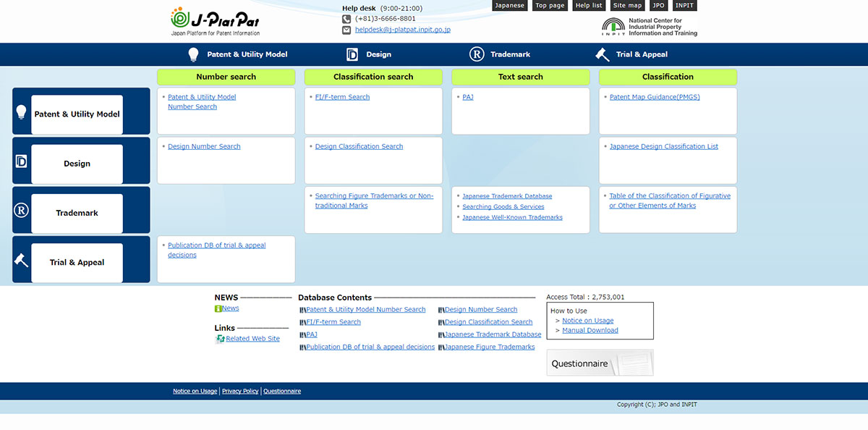Open Table of the Classification of Figurative Elements
The width and height of the screenshot is (868, 430).
[670, 201]
